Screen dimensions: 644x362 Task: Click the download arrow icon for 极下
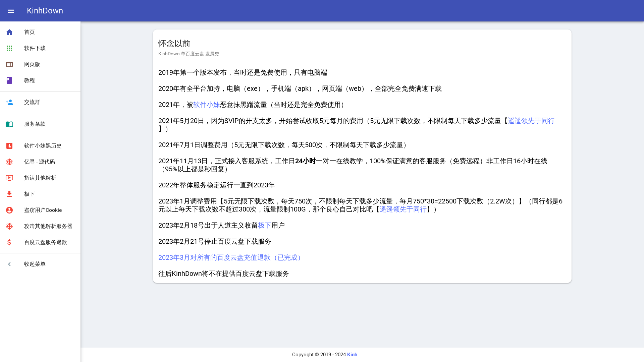[x=9, y=194]
